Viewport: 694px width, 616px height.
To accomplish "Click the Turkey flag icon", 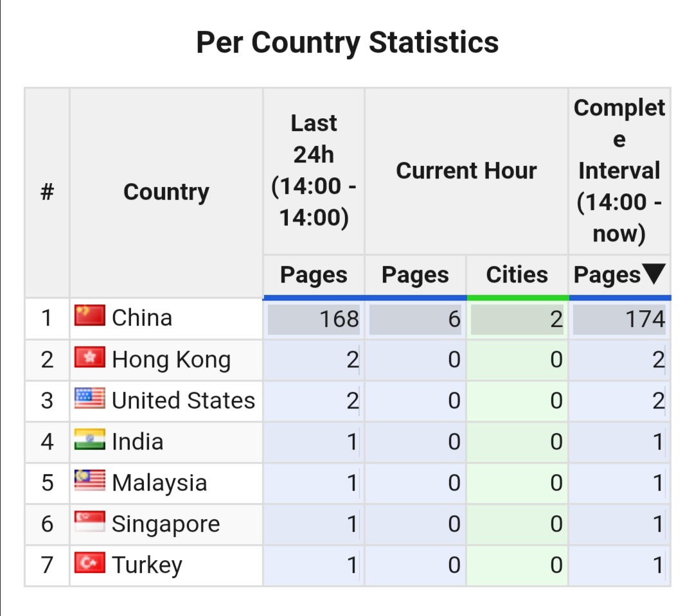I will tap(90, 563).
